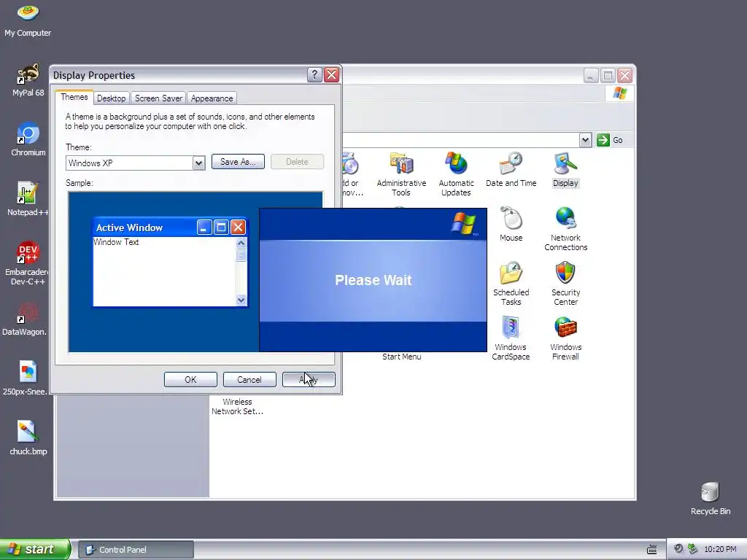This screenshot has width=747, height=560.
Task: Click scroll-down arrow in sample Active Window
Action: click(x=241, y=300)
